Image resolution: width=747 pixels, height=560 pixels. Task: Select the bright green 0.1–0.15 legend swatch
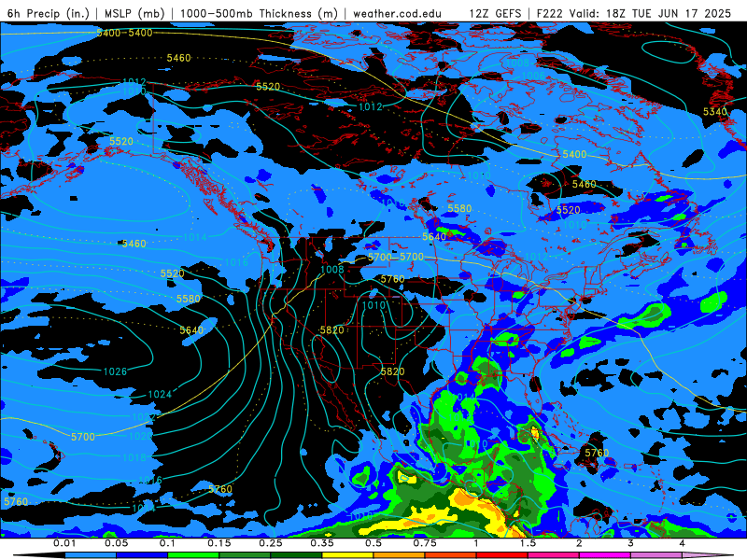click(x=193, y=555)
